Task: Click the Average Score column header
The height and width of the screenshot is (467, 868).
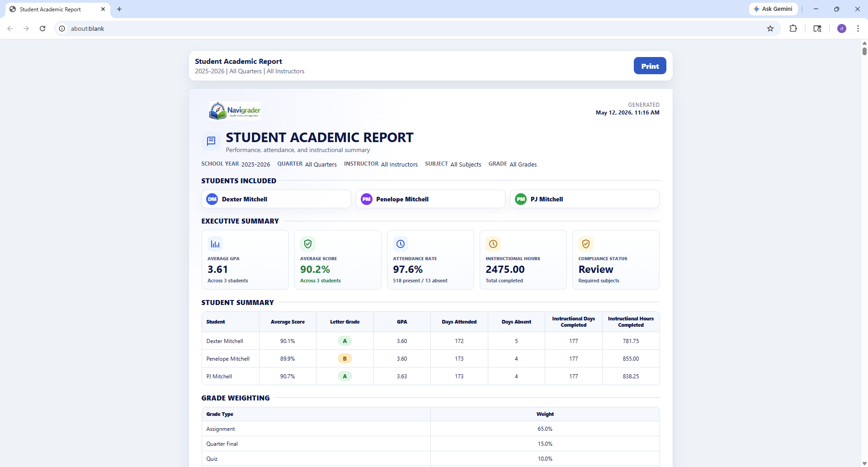Action: point(288,322)
